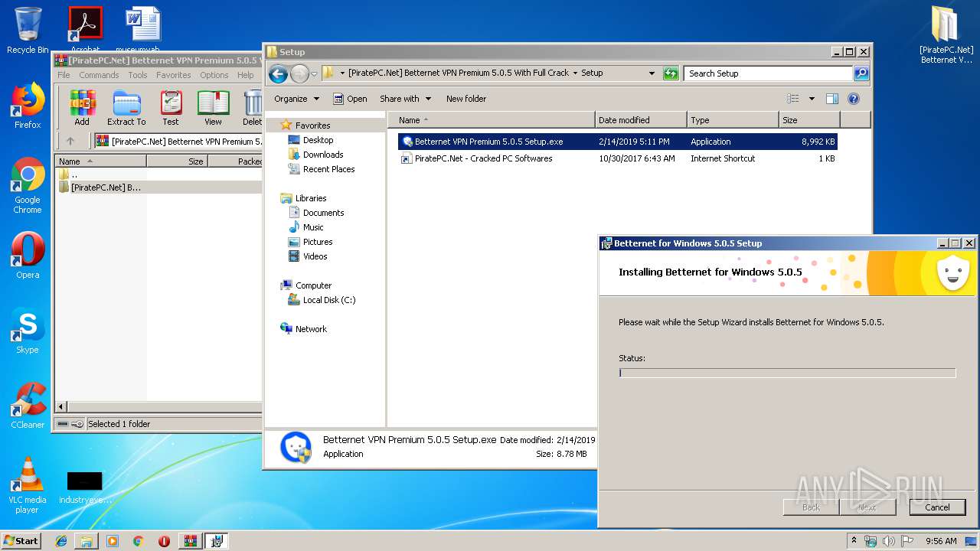
Task: Open WinRAR Favorites menu
Action: (x=174, y=75)
